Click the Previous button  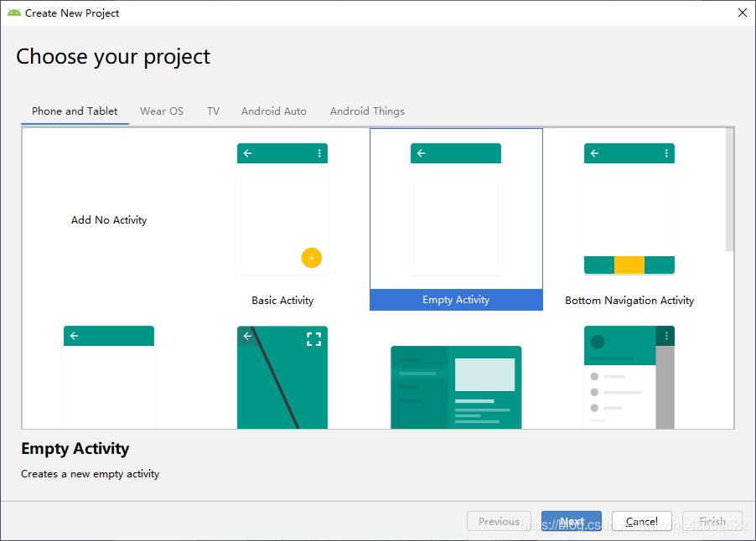499,521
